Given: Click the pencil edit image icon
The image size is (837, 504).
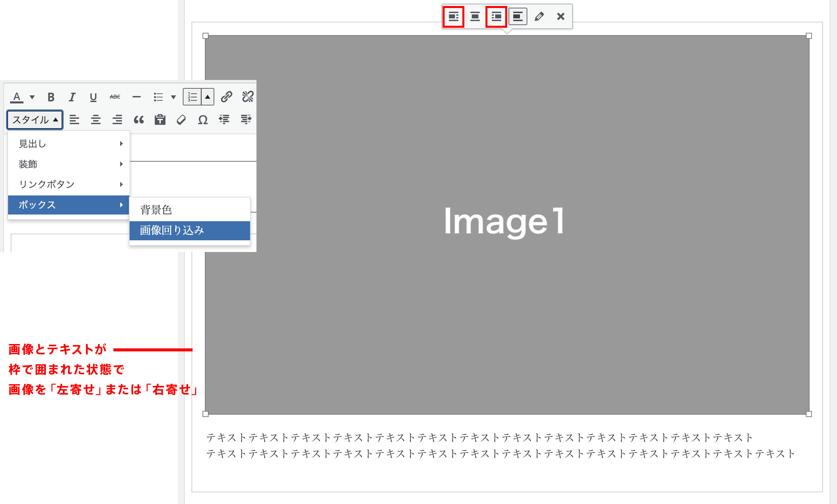Looking at the screenshot, I should pos(539,16).
